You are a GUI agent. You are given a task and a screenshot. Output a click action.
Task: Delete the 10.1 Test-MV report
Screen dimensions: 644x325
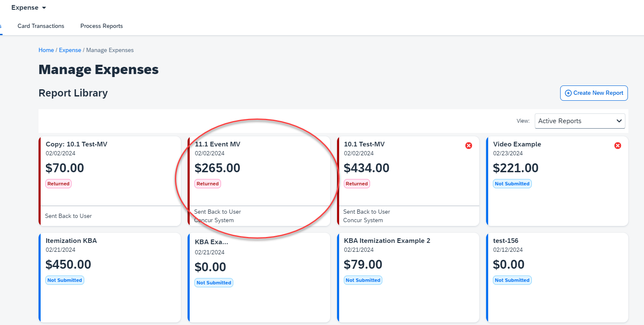click(469, 145)
